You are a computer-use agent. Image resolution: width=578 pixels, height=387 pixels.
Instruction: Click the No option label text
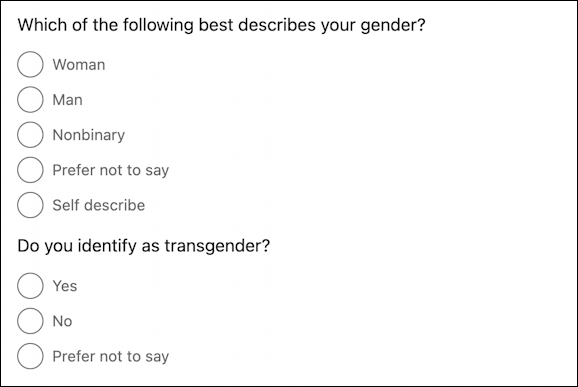(x=62, y=321)
